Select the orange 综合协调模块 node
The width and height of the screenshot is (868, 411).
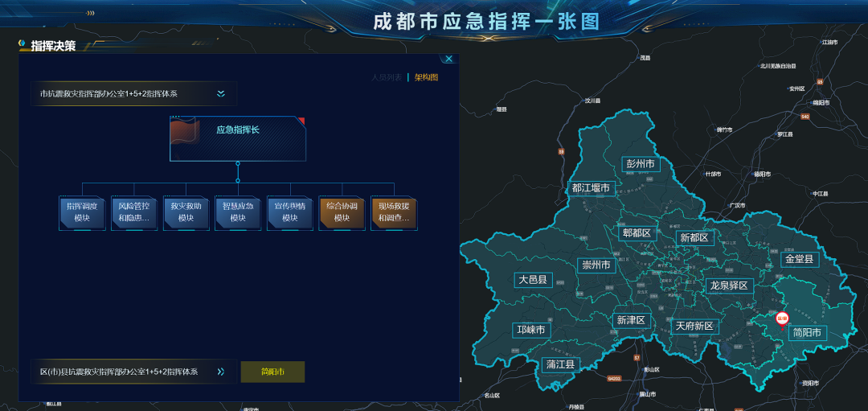(x=342, y=212)
